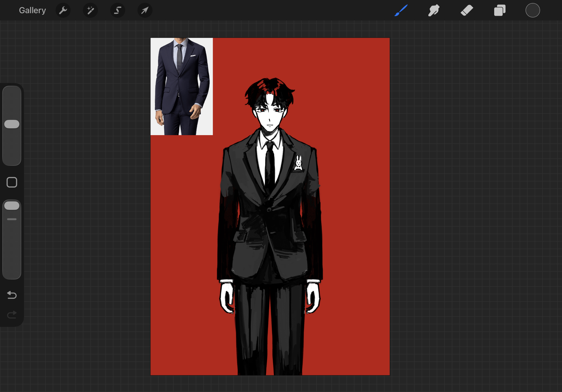Open the Gallery view
Screen dimensions: 562x392
(32, 10)
